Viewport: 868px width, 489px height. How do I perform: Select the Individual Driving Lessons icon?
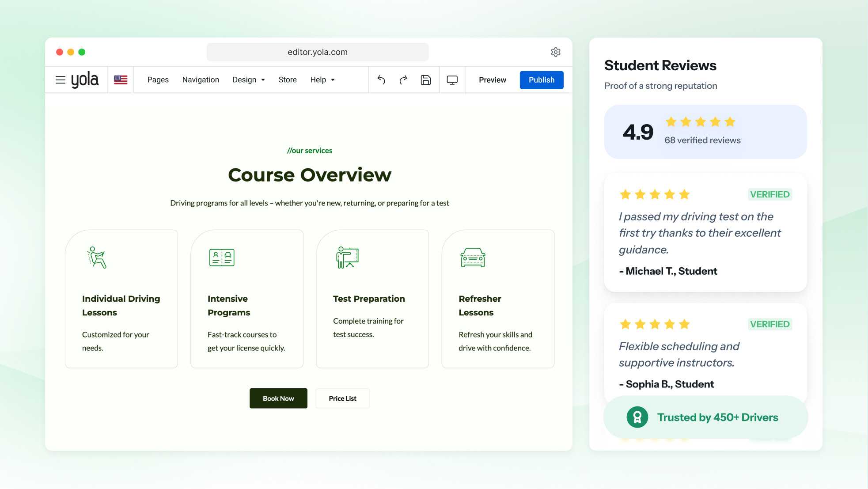coord(97,258)
